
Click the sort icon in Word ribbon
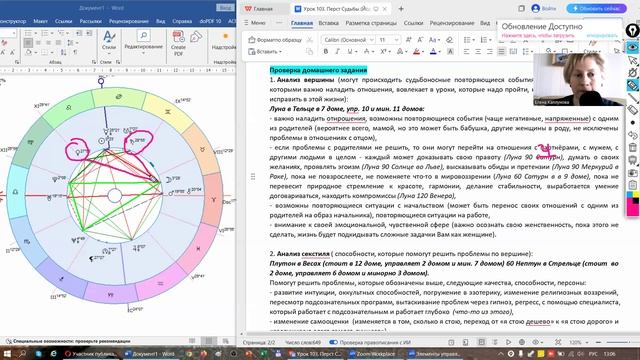click(64, 52)
